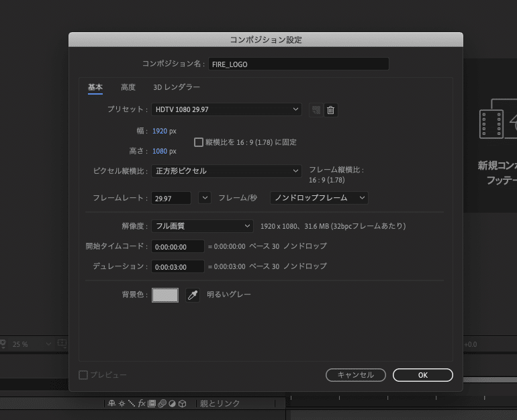Switch to the 基本 tab

tap(95, 87)
